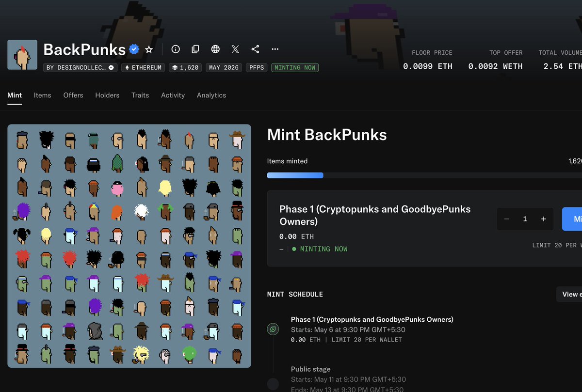Click the BackPunks preview grid image
Viewport: 582px width, 392px height.
click(129, 246)
